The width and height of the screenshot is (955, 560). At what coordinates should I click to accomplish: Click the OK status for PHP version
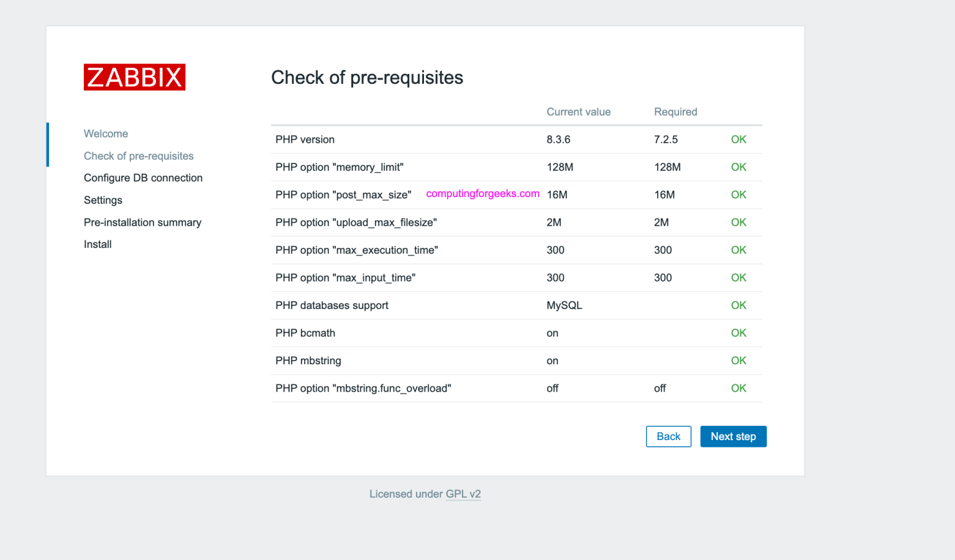(x=738, y=139)
